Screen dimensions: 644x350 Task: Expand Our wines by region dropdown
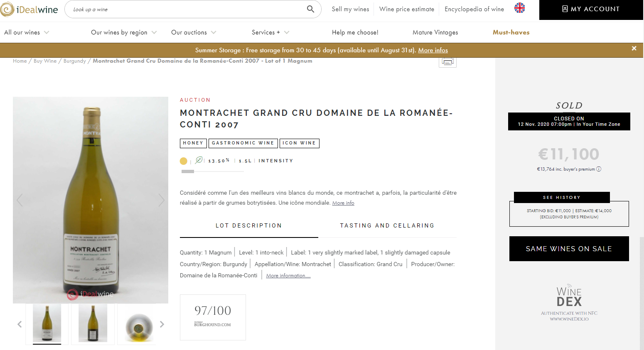(123, 32)
